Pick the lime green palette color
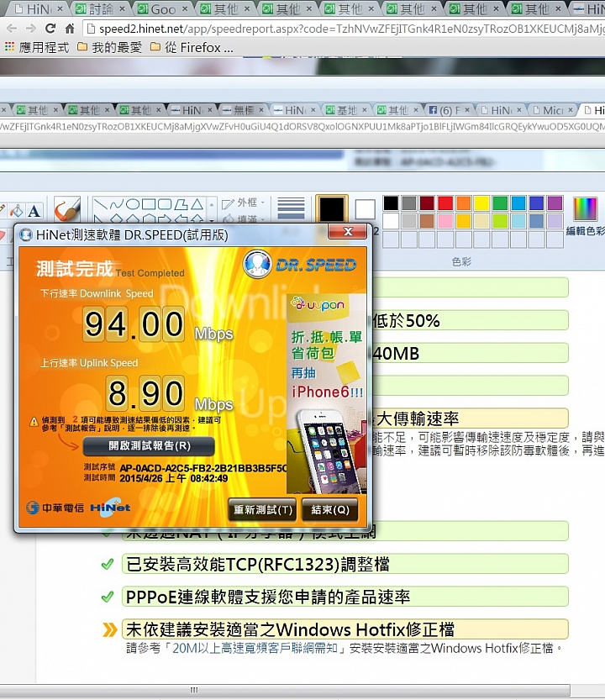Viewport: 605px width, 700px height. pos(500,221)
